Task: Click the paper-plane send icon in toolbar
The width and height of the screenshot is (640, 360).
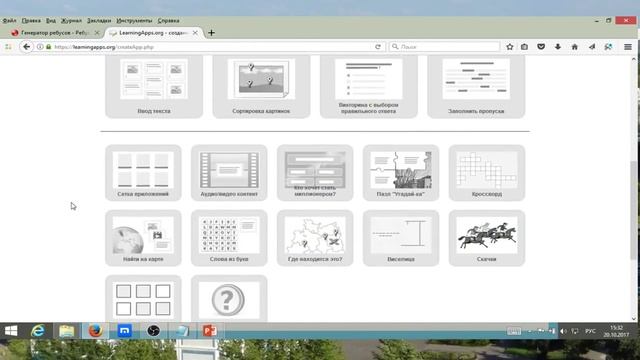Action: (x=592, y=47)
